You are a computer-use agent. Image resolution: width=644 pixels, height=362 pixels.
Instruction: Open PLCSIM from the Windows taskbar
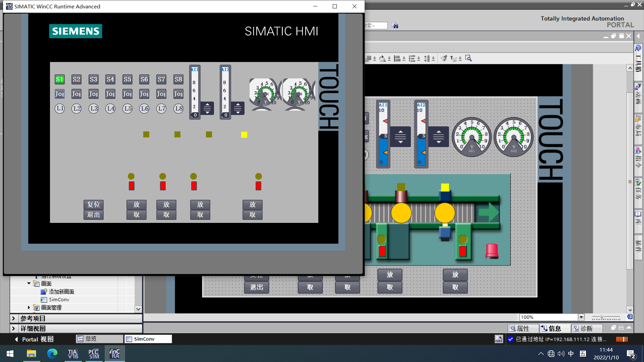click(x=94, y=354)
